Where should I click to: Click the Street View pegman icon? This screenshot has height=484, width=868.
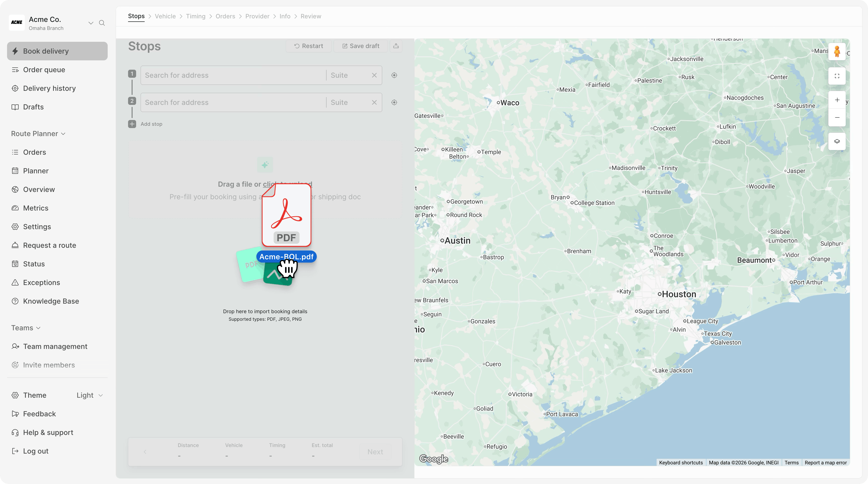coord(837,51)
